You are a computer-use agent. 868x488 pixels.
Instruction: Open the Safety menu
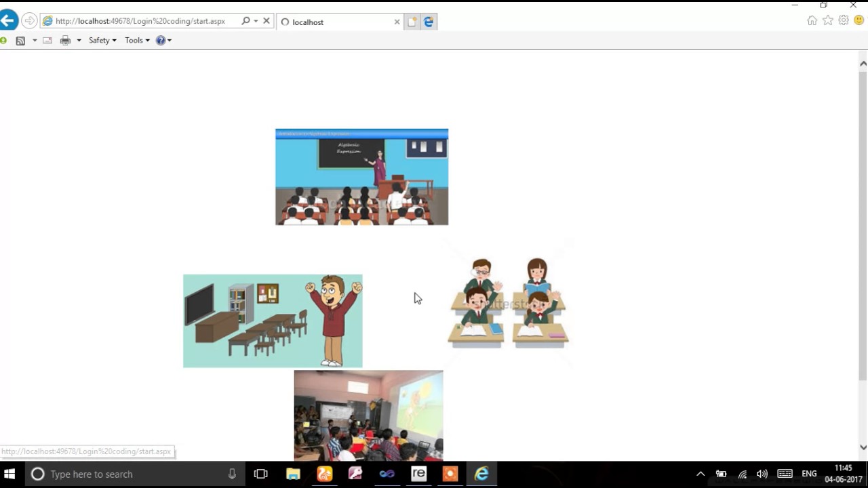(x=102, y=41)
